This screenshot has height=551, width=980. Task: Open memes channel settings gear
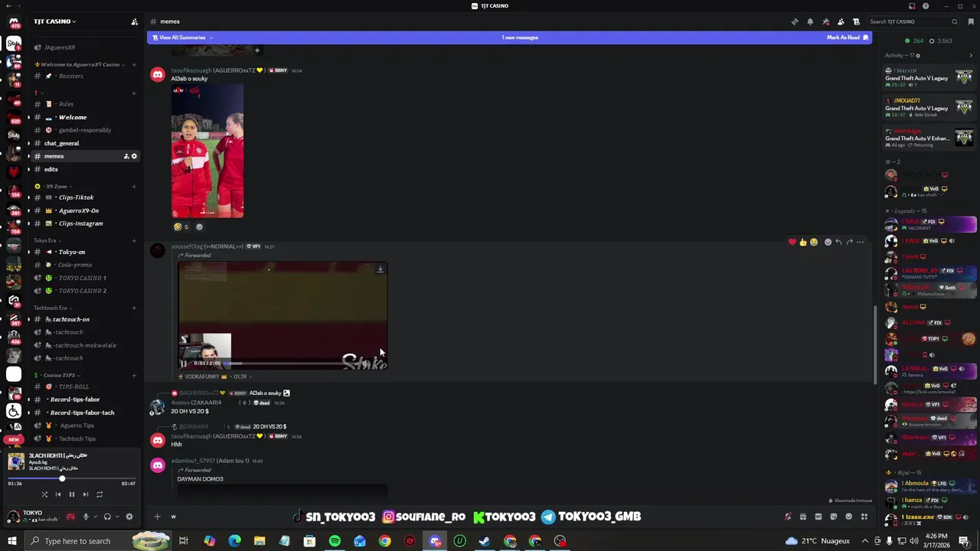(134, 156)
